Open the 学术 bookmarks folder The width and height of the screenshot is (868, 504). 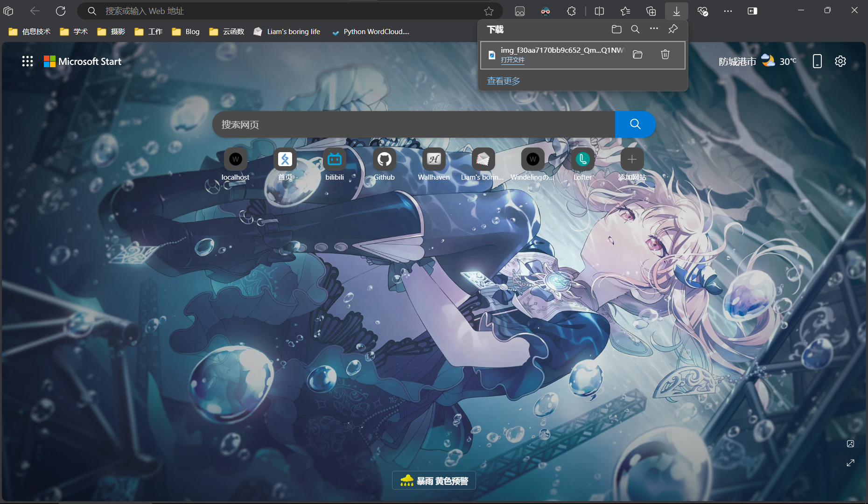(x=74, y=31)
